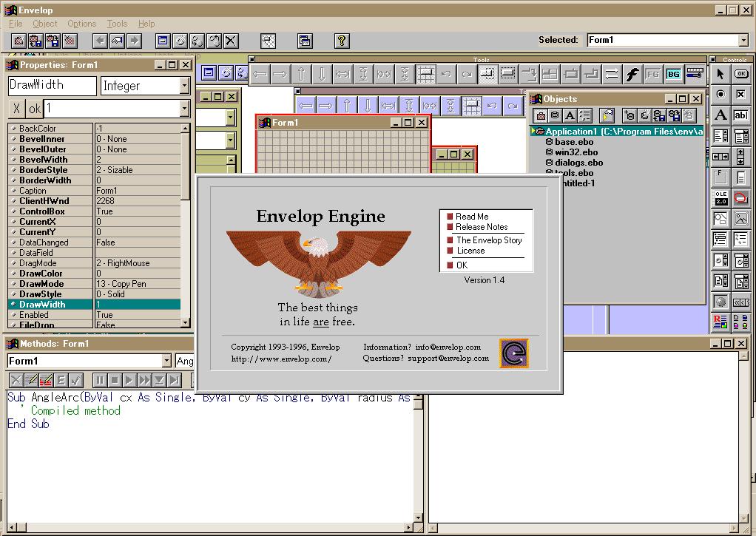Open the Tools menu
The height and width of the screenshot is (536, 756).
[x=117, y=24]
